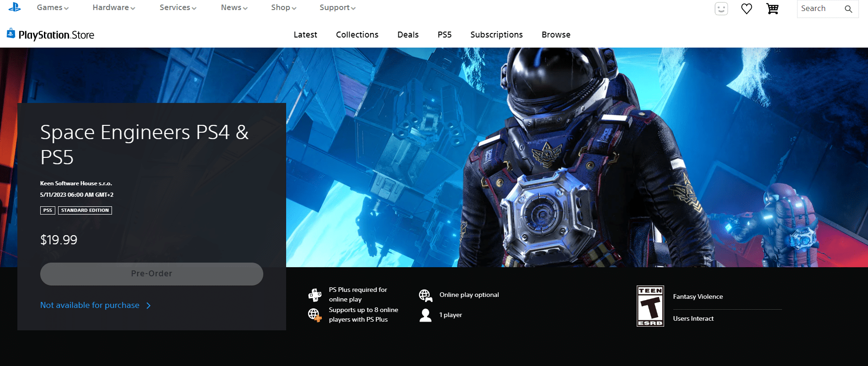Viewport: 868px width, 366px height.
Task: Click the 1 player text
Action: (451, 315)
